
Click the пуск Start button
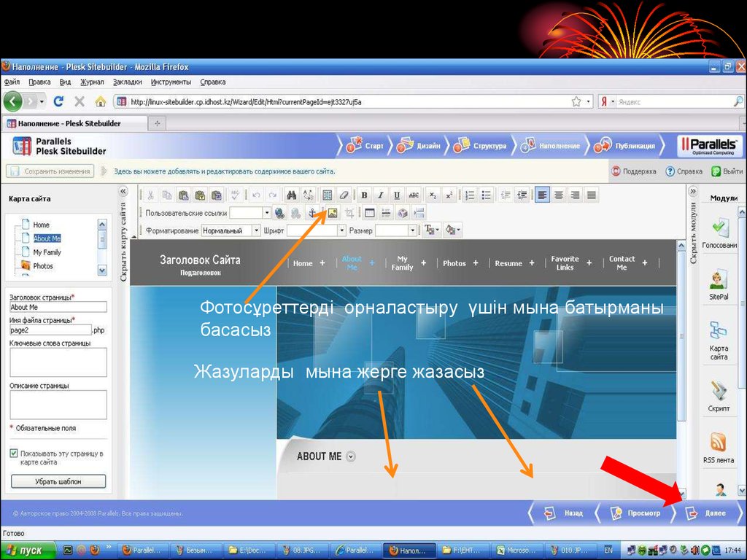coord(28,551)
